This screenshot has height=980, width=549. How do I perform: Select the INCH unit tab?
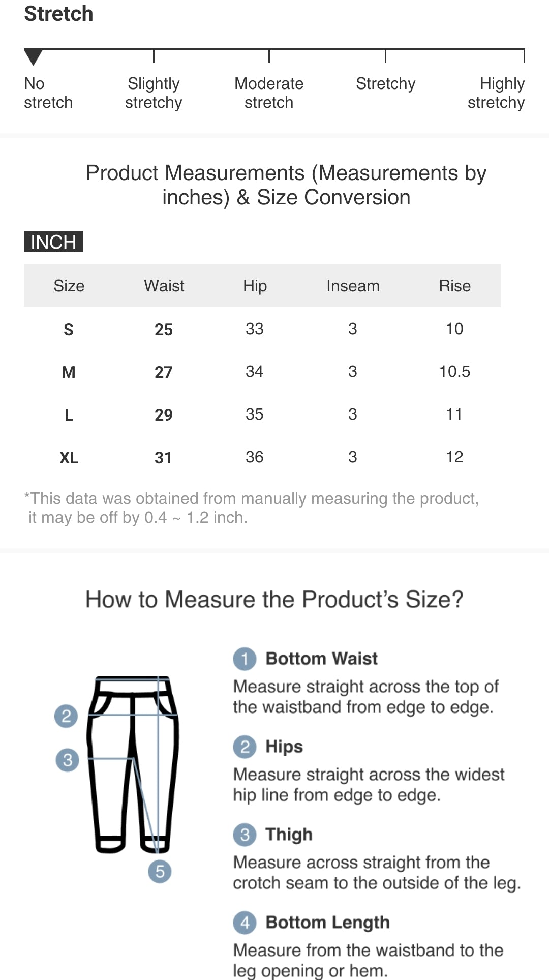click(x=53, y=242)
